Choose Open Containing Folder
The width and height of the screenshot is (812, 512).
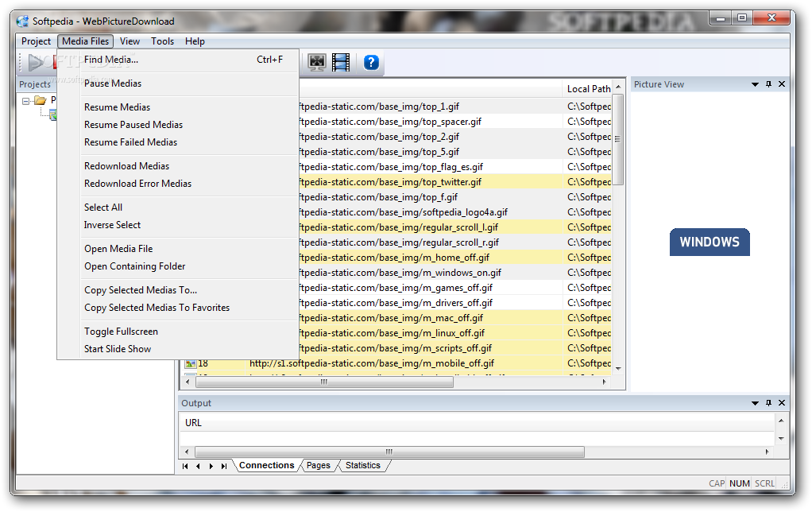[x=178, y=267]
